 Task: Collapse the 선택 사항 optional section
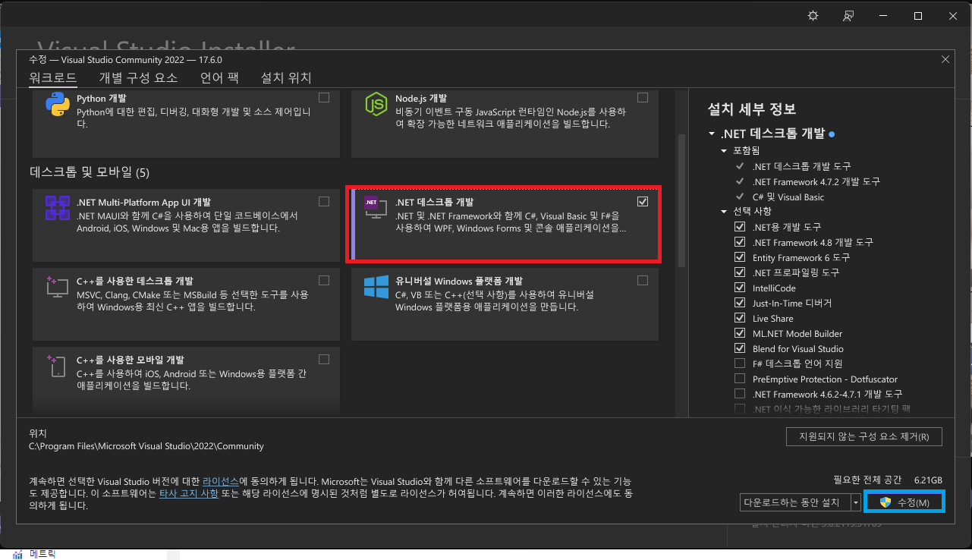[725, 211]
